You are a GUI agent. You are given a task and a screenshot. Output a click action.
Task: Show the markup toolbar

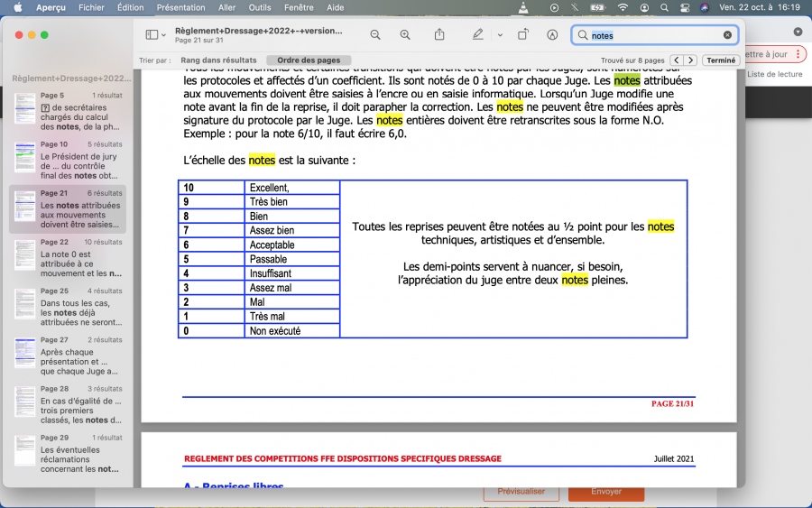click(x=552, y=34)
